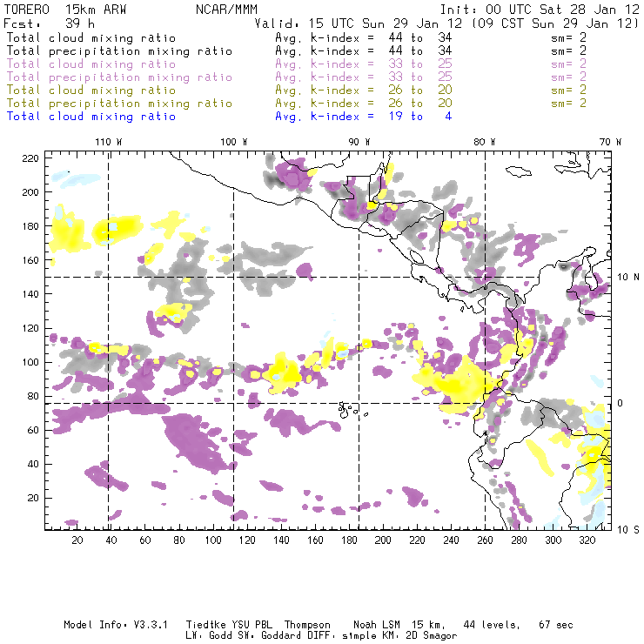Click the '67 sec' time step text
Viewport: 644px width, 644px height.
tap(556, 625)
